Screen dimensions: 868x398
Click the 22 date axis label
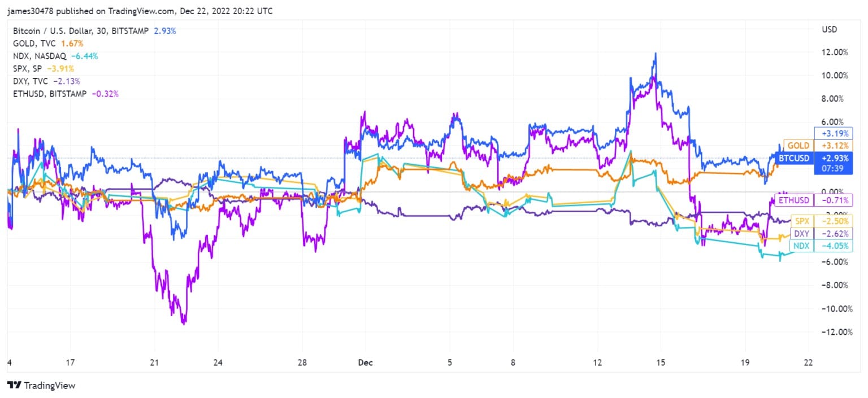808,362
